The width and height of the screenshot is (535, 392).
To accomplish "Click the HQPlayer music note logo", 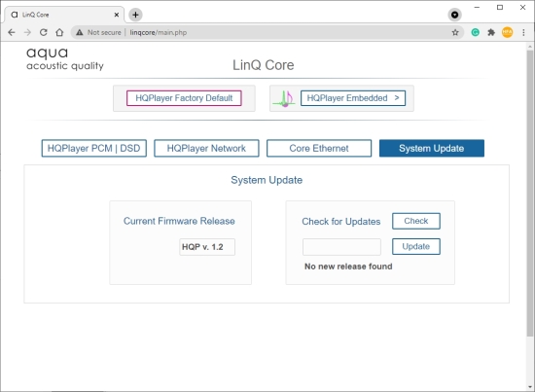I will 285,98.
